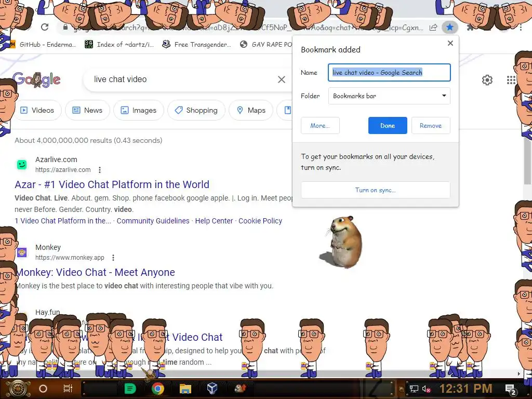Open VirtualBox cube icon on taskbar
Screen dimensions: 532x399
[x=212, y=389]
